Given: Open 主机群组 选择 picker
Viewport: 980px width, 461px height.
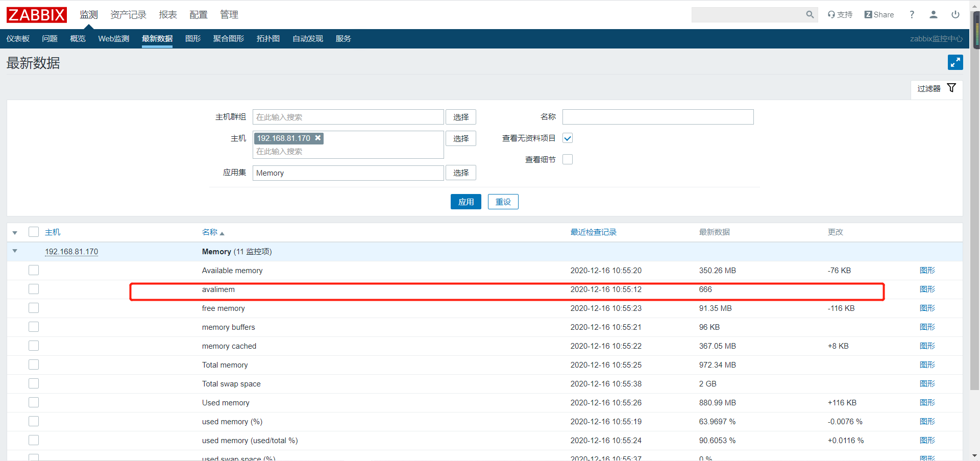Looking at the screenshot, I should coord(461,117).
